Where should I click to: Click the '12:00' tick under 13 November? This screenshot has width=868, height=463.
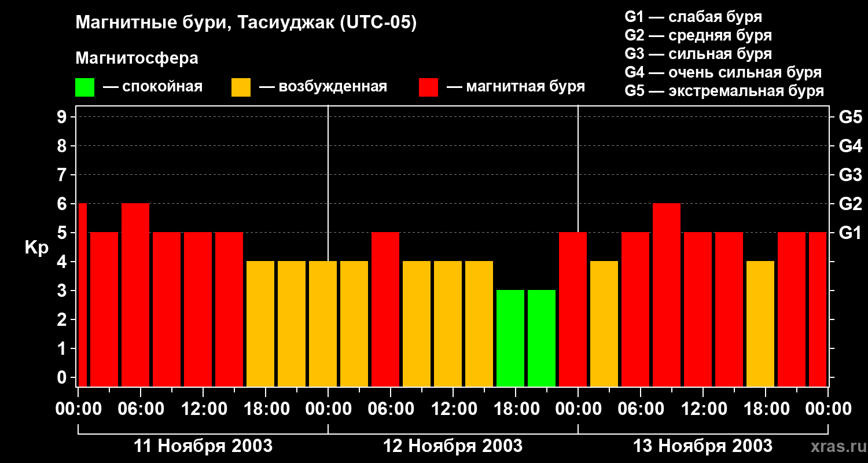coord(703,409)
